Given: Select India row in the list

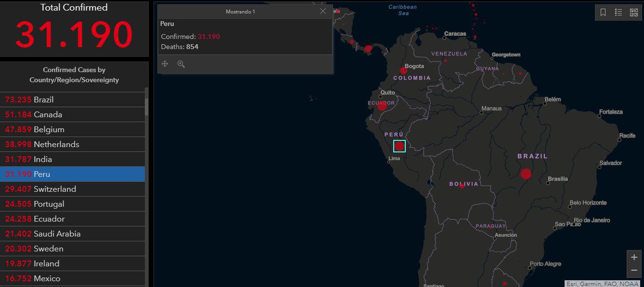Looking at the screenshot, I should tap(72, 159).
